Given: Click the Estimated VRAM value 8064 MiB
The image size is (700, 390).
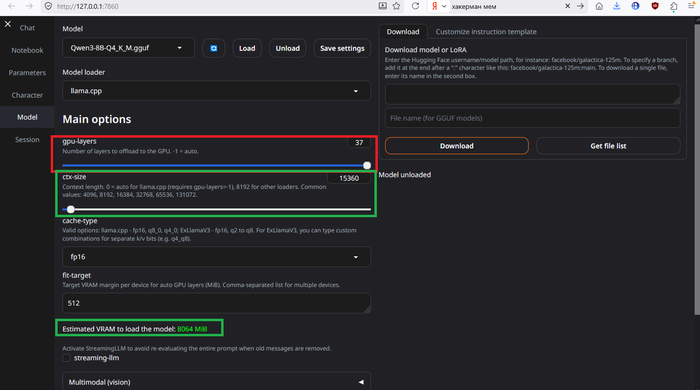Looking at the screenshot, I should coord(192,329).
